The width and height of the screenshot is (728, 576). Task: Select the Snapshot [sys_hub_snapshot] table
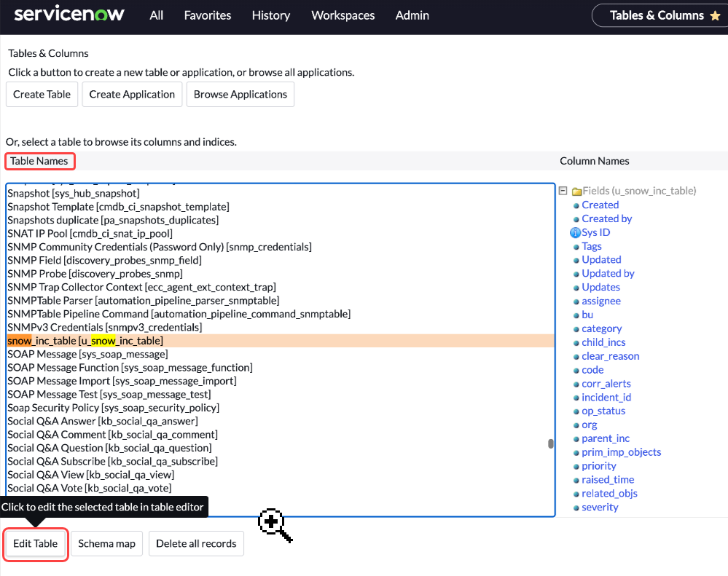pyautogui.click(x=281, y=194)
